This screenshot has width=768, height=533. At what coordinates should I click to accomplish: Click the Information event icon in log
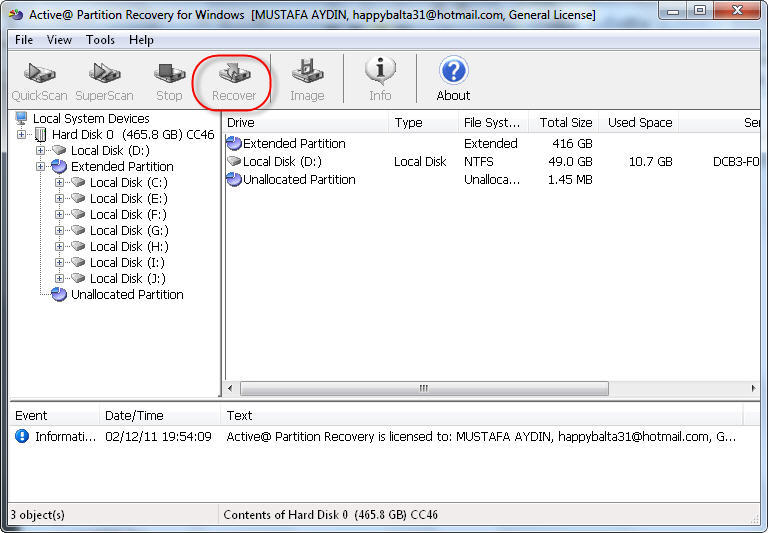(x=22, y=436)
